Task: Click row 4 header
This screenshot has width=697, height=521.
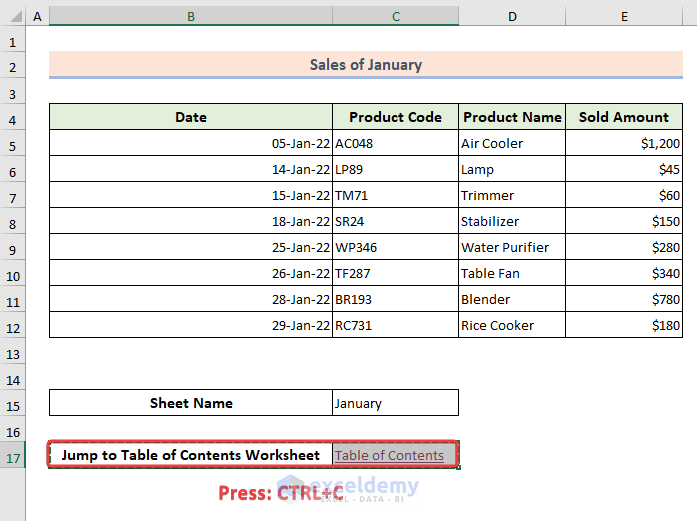Action: pyautogui.click(x=13, y=117)
